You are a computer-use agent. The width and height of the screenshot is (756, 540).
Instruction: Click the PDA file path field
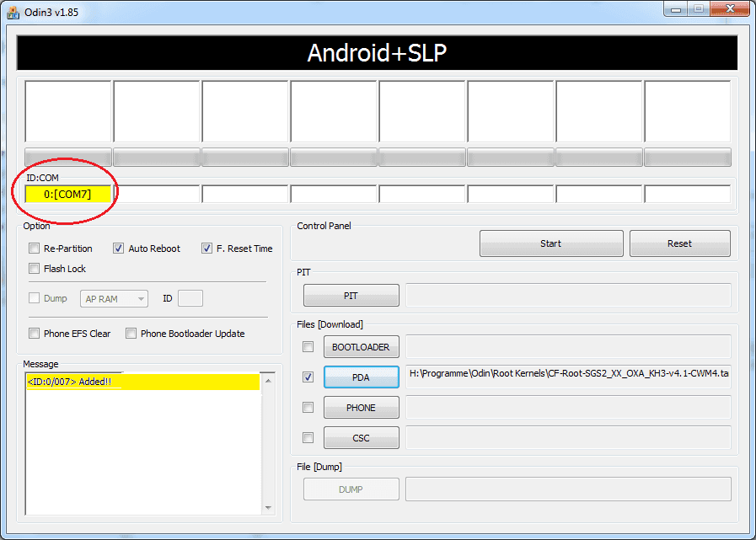click(x=568, y=377)
